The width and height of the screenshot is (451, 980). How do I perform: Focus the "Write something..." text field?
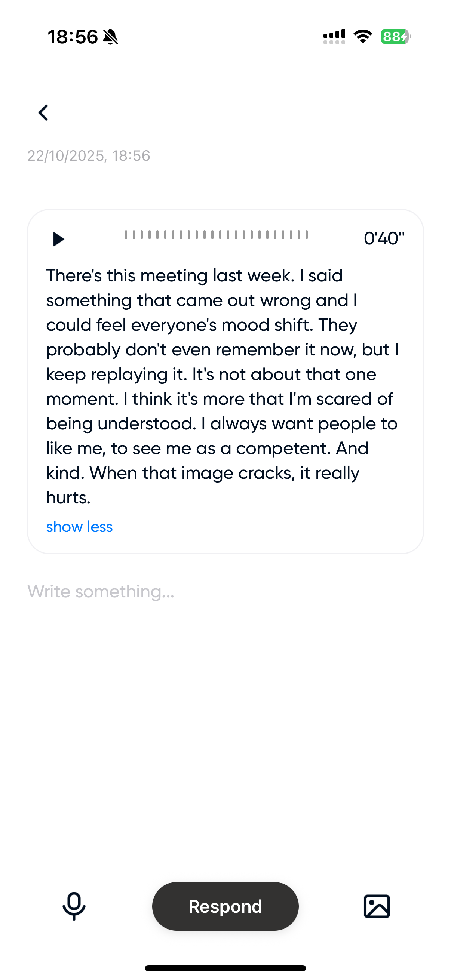coord(101,592)
